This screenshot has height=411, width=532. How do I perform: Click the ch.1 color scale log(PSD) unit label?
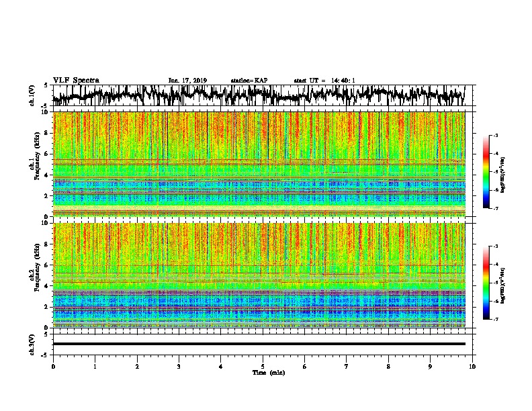tap(502, 175)
